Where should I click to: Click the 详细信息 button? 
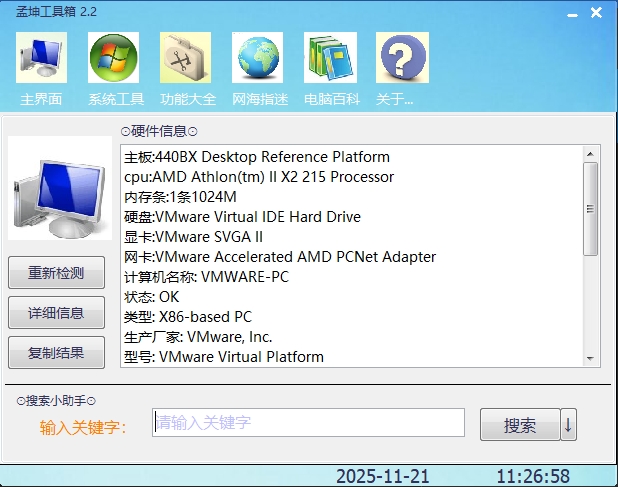[x=56, y=313]
